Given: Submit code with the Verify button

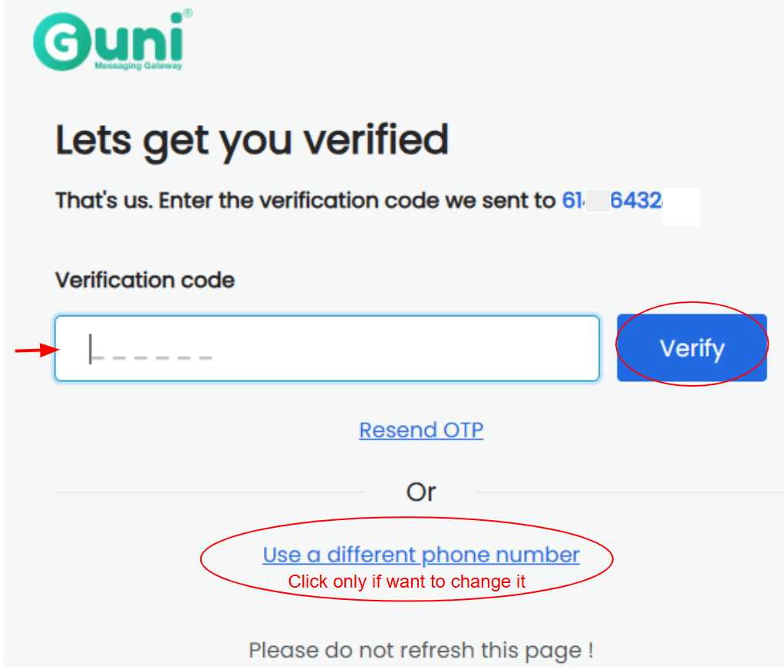Looking at the screenshot, I should [x=691, y=348].
